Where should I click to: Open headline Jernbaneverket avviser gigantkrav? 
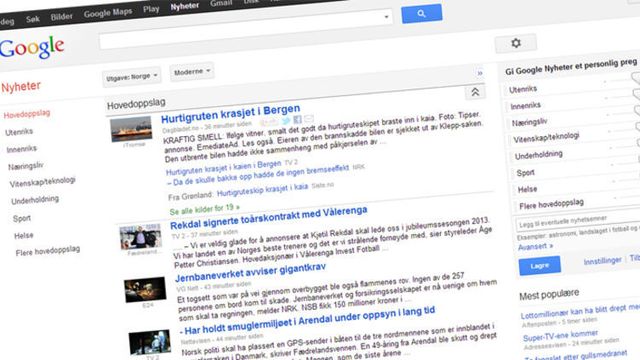point(251,272)
